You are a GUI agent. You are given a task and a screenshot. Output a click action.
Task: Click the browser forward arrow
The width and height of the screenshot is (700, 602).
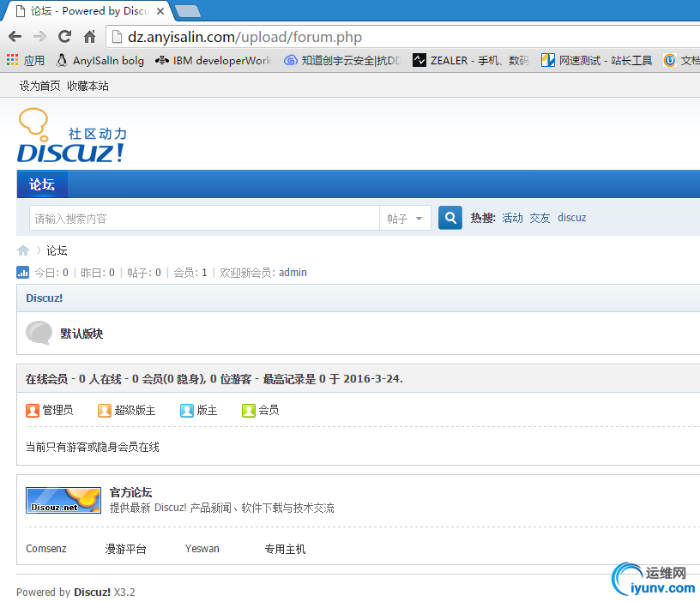39,37
